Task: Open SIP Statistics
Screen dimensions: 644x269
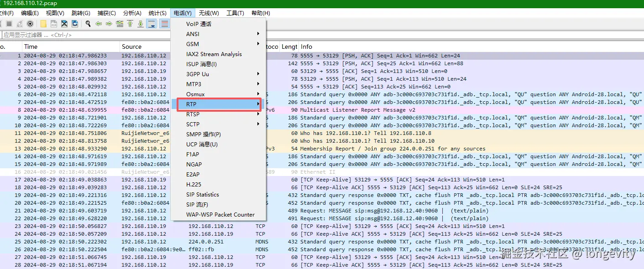Action: [218, 194]
